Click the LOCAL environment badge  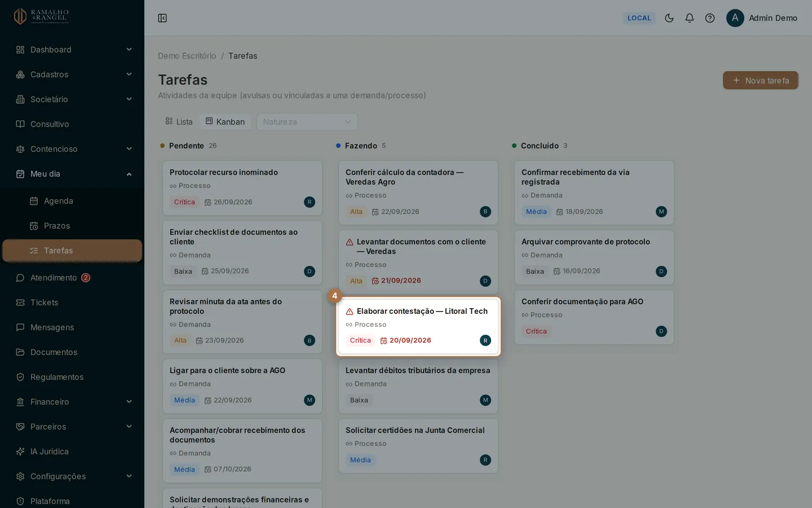click(639, 18)
